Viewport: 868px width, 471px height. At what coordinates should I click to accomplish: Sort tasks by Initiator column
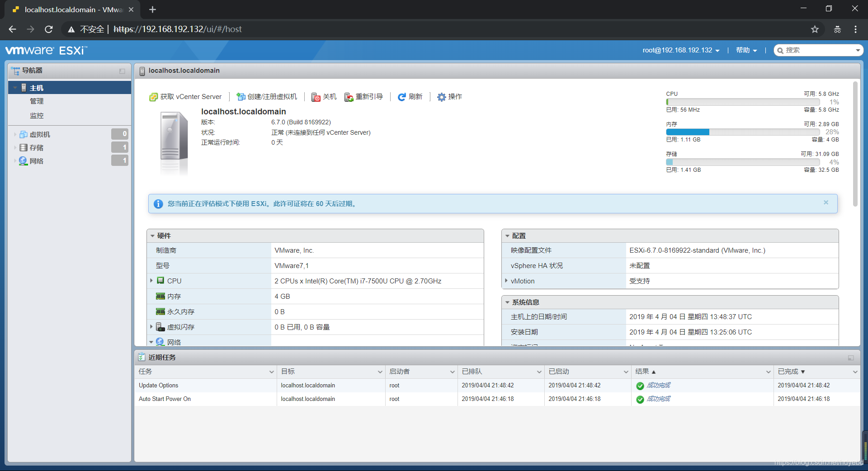[400, 372]
